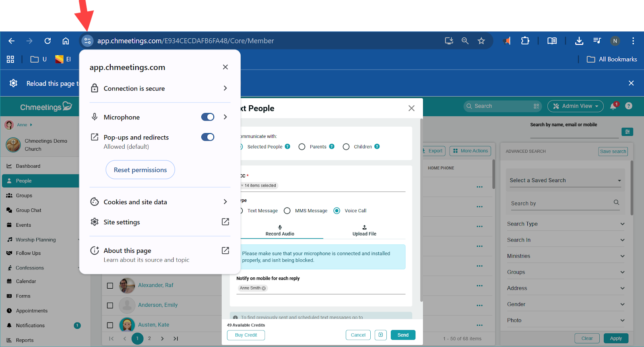The width and height of the screenshot is (644, 347).
Task: Open the browser downloads icon
Action: [579, 41]
